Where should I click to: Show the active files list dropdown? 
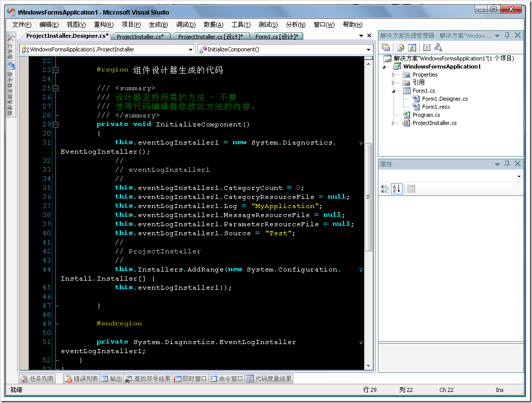(361, 36)
